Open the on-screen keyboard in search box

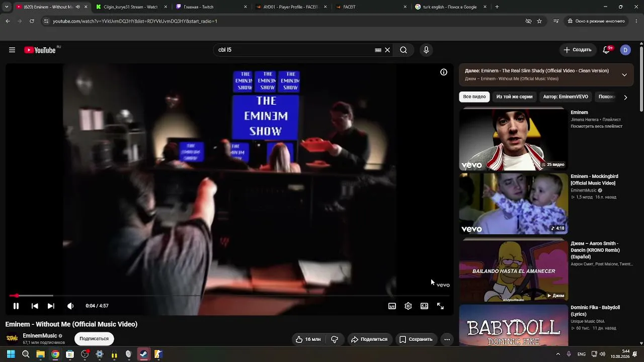click(378, 50)
